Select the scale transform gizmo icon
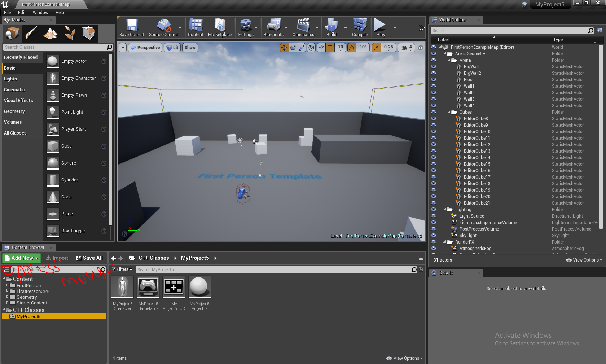The width and height of the screenshot is (606, 364). (302, 48)
